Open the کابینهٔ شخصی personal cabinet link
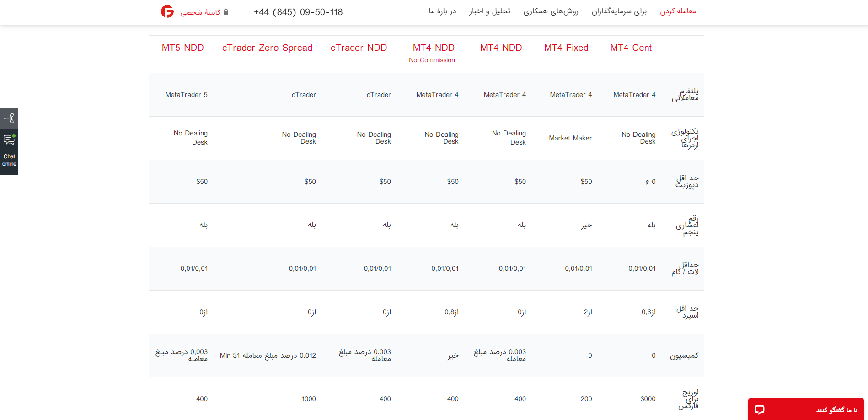This screenshot has width=868, height=420. [200, 12]
